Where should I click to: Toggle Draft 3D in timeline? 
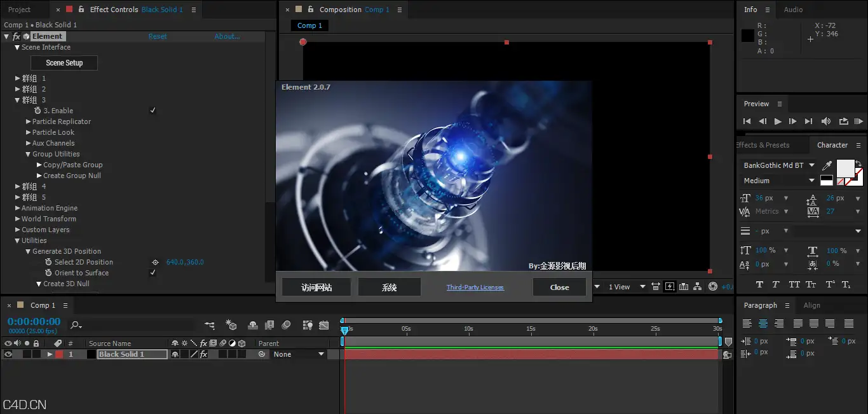pos(231,325)
